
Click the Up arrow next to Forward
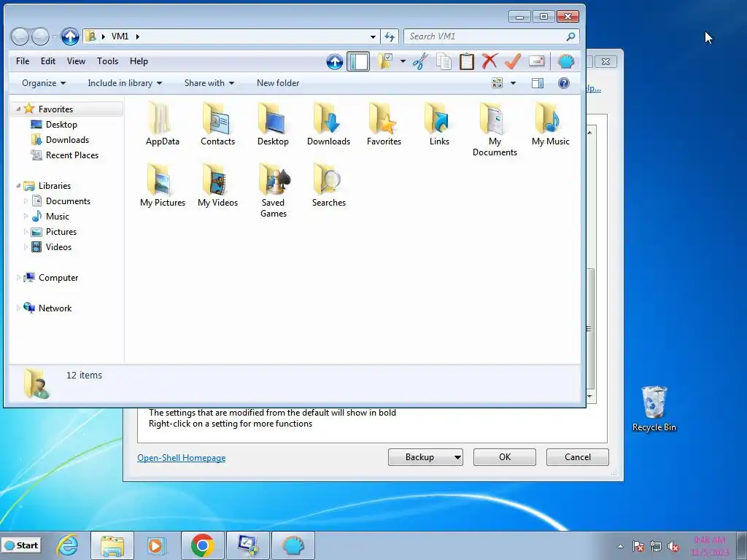click(x=70, y=36)
